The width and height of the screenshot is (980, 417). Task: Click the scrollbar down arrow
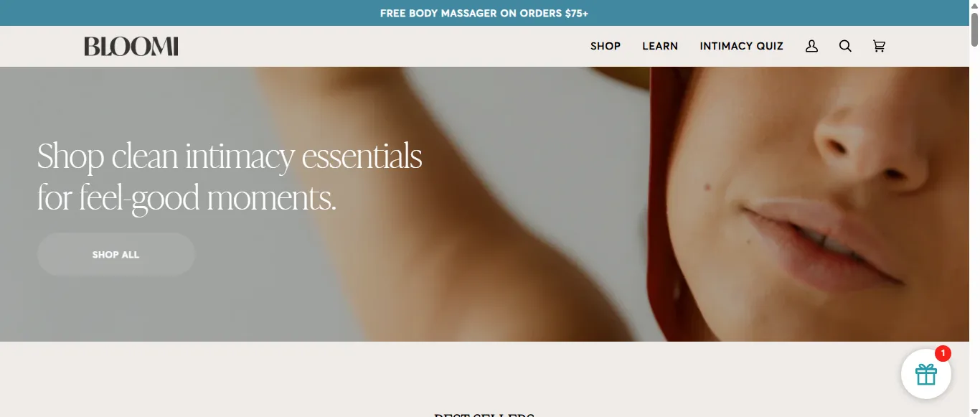click(x=974, y=411)
